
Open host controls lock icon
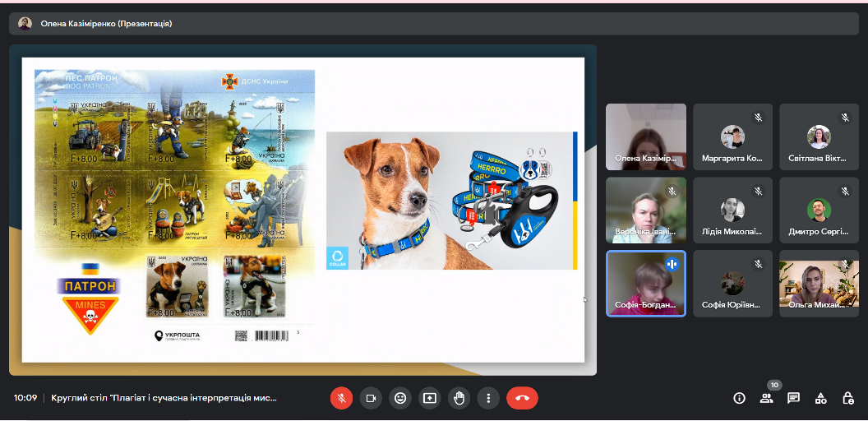[847, 398]
